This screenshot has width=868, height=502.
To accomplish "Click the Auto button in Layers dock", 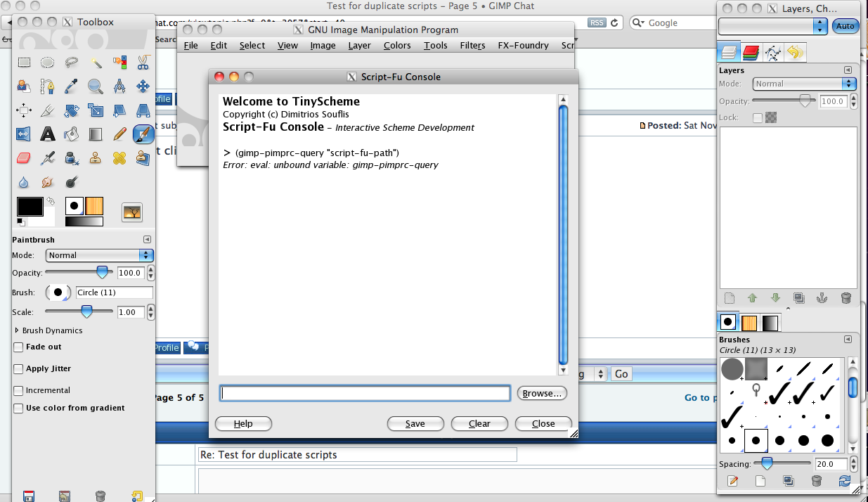I will coord(846,26).
